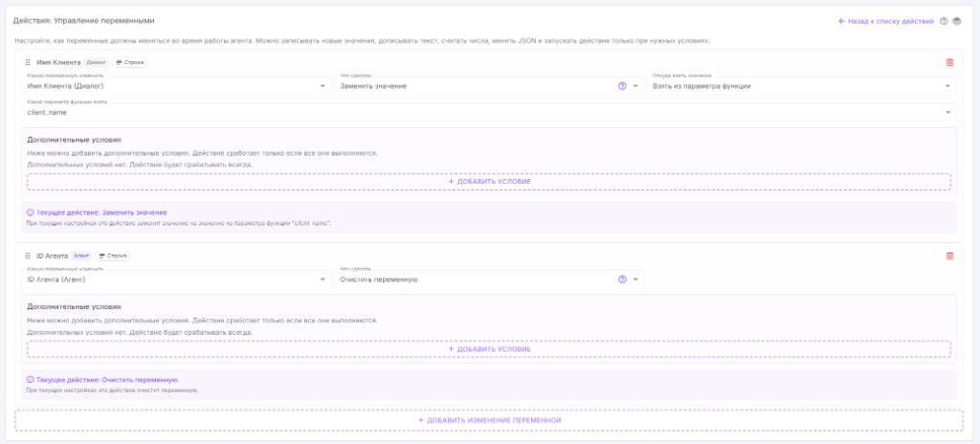Show help for Очистить переменную operation
The width and height of the screenshot is (980, 444).
tap(622, 279)
